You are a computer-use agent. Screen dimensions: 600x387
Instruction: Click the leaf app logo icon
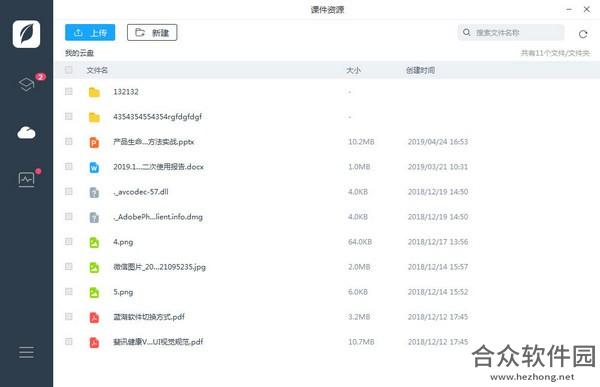point(26,34)
